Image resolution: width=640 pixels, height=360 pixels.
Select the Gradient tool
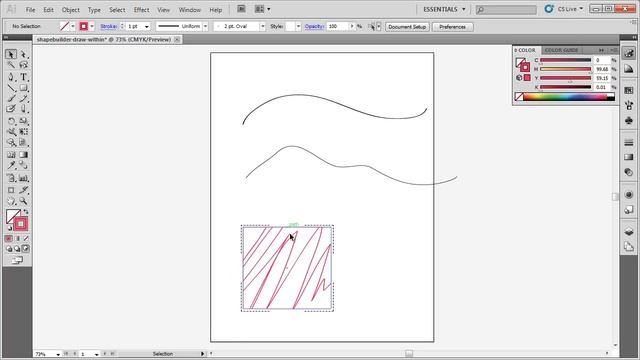point(24,155)
